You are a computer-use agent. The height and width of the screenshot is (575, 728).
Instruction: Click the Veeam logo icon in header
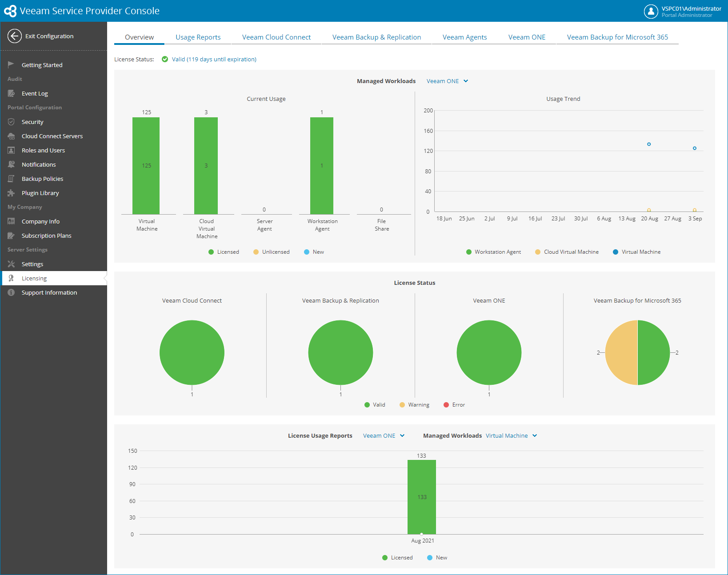pyautogui.click(x=10, y=11)
